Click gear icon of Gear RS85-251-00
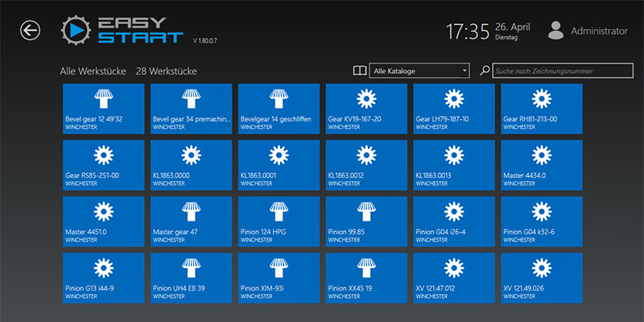Viewport: 644px width, 322px height. click(x=104, y=155)
